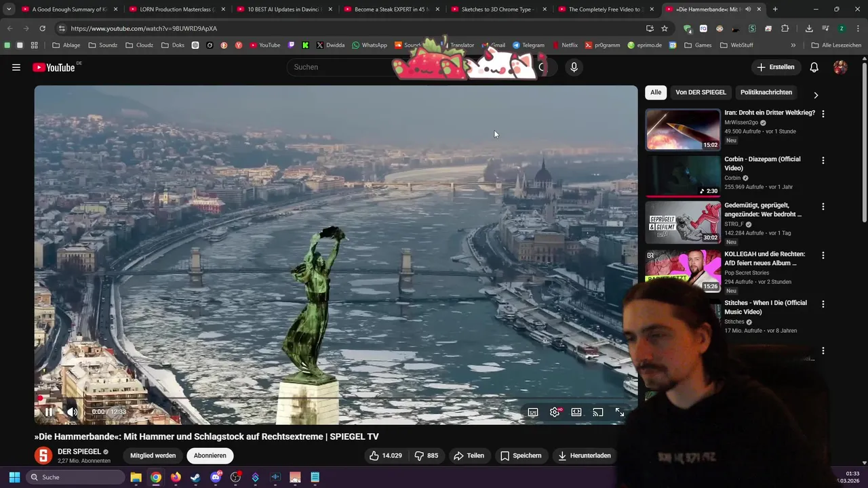Screen dimensions: 868x488
Task: Share the video via Teilen
Action: (469, 455)
